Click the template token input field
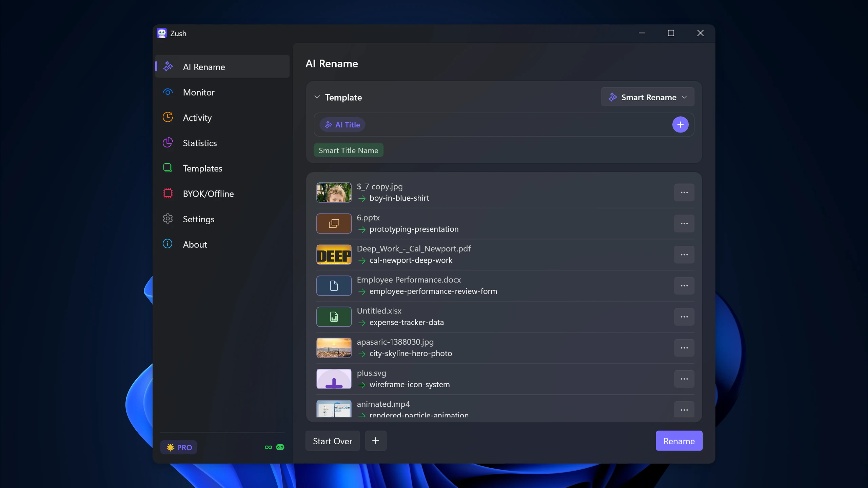The width and height of the screenshot is (868, 488). click(504, 125)
